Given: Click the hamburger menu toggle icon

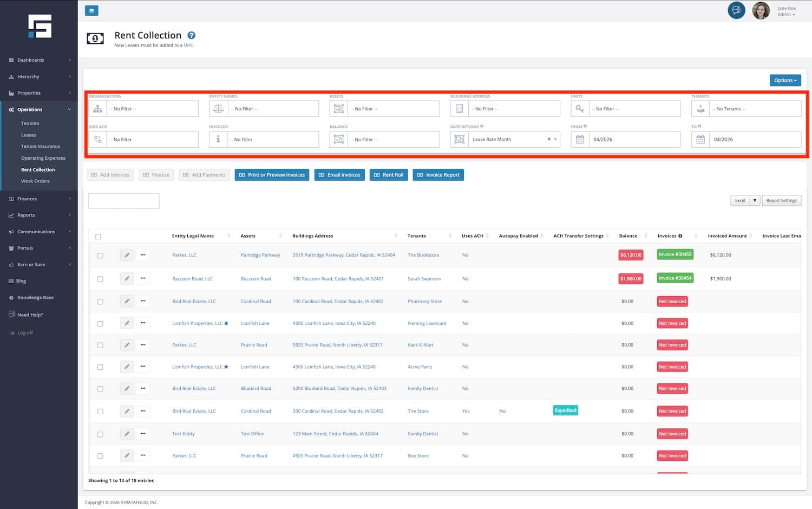Looking at the screenshot, I should point(91,10).
